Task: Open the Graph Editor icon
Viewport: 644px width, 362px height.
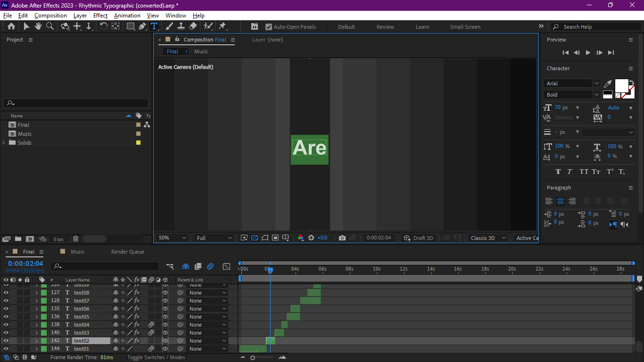Action: pyautogui.click(x=226, y=266)
